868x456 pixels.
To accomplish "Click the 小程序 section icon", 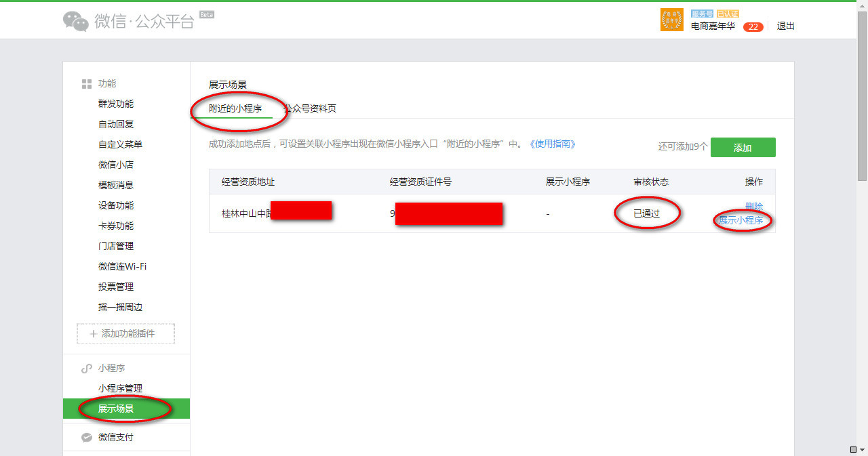I will [x=86, y=369].
